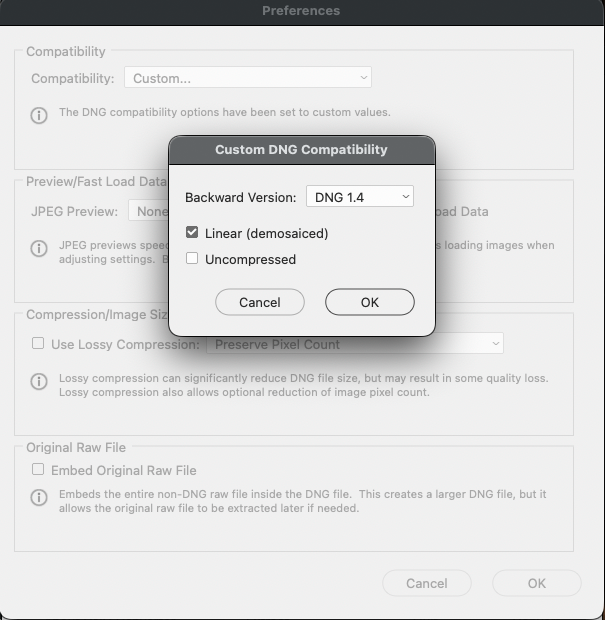
Task: Click the info icon in the Compatibility section
Action: tap(39, 115)
